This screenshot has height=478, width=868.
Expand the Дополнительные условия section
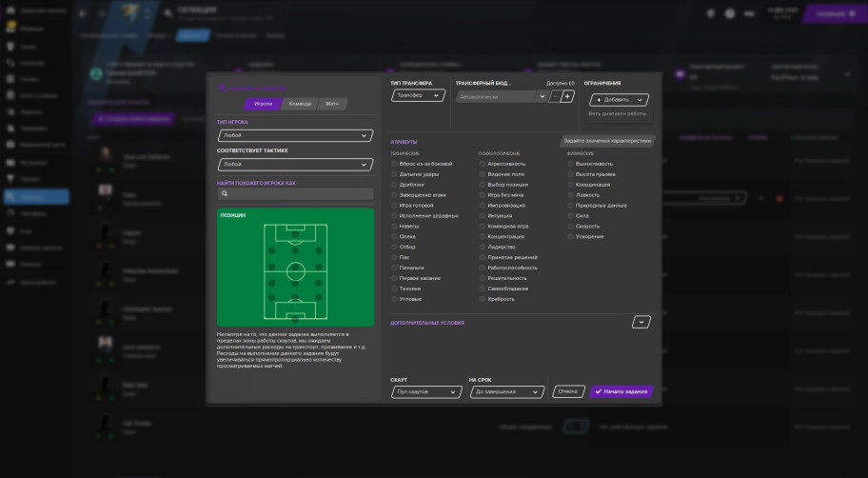click(641, 323)
